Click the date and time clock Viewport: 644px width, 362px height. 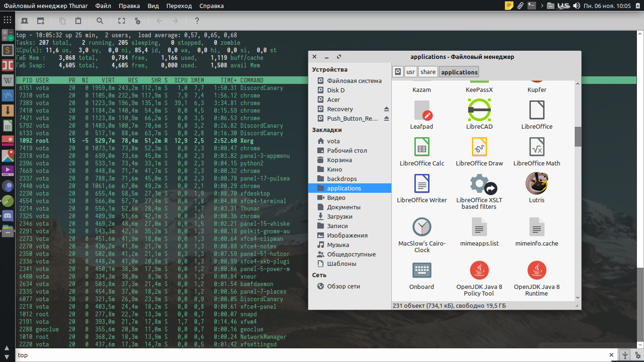click(607, 6)
